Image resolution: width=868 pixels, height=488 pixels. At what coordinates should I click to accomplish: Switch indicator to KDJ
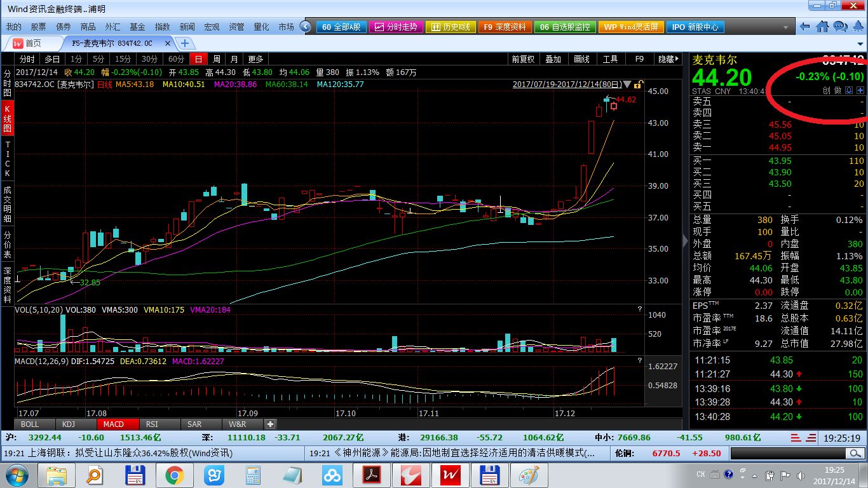[x=67, y=424]
